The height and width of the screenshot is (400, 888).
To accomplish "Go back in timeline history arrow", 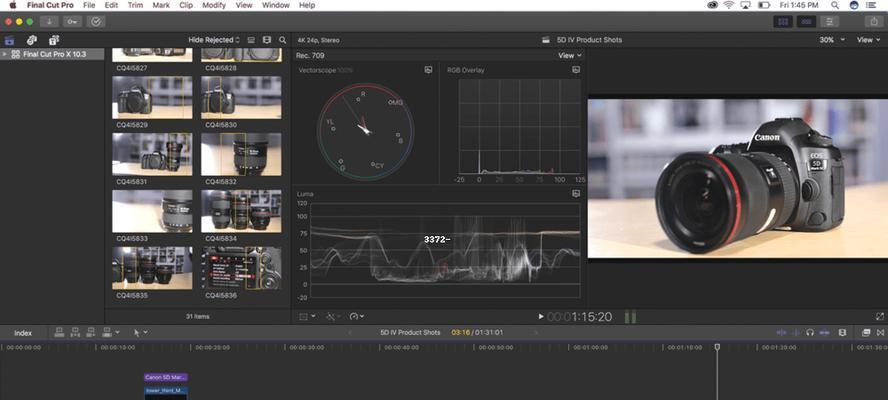I will (x=349, y=333).
